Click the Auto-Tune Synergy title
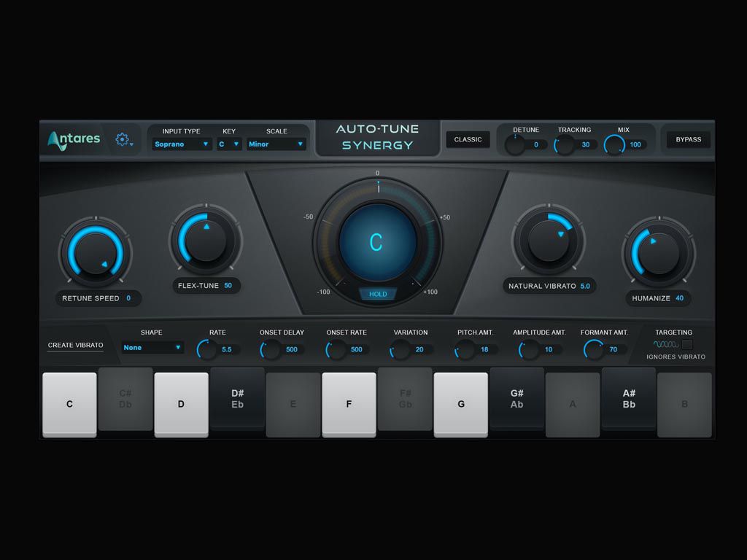This screenshot has width=747, height=560. coord(377,137)
